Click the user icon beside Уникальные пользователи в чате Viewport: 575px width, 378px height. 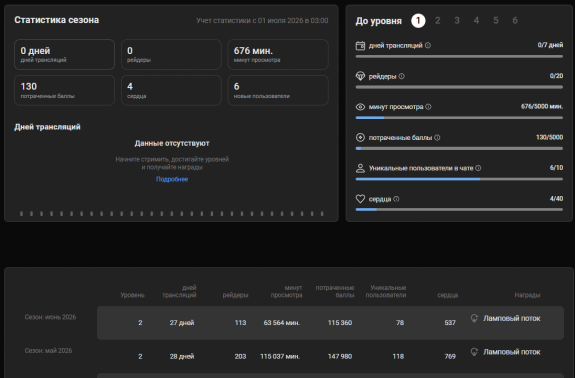[x=360, y=168]
